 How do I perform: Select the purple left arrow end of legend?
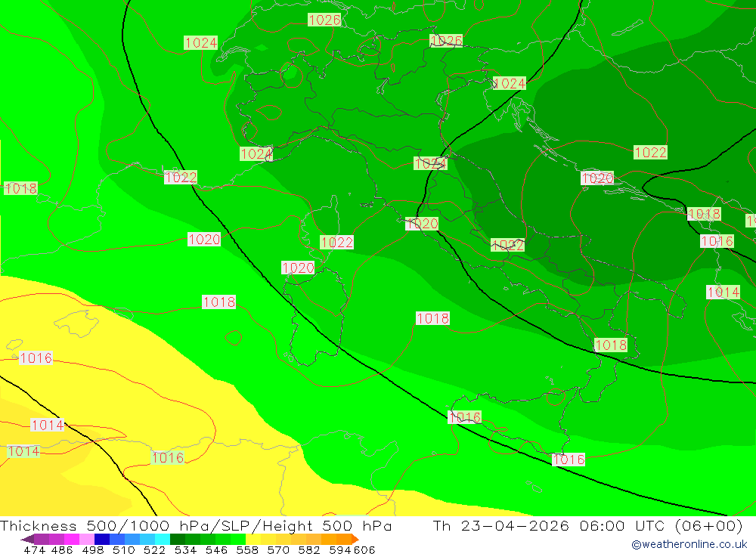(27, 539)
